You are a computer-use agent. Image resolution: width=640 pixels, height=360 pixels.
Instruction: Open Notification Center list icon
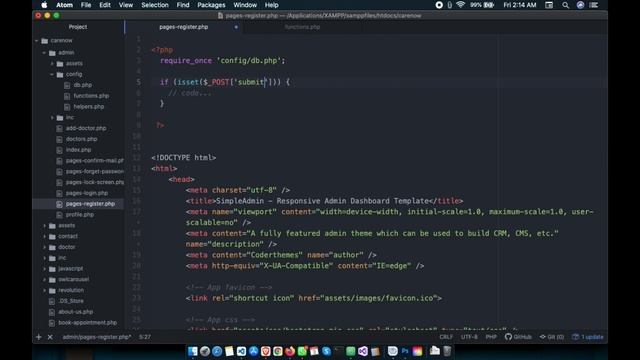point(594,5)
